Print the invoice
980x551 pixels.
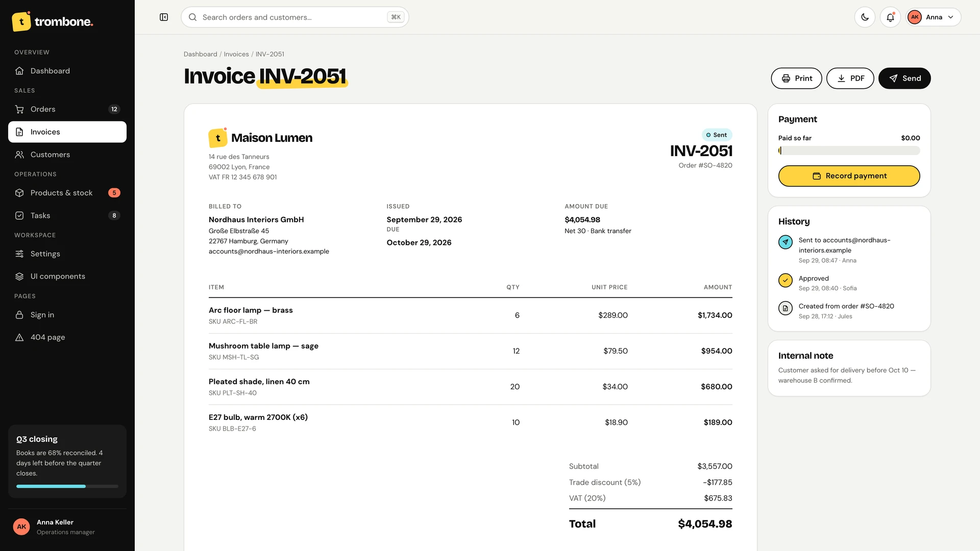tap(796, 78)
